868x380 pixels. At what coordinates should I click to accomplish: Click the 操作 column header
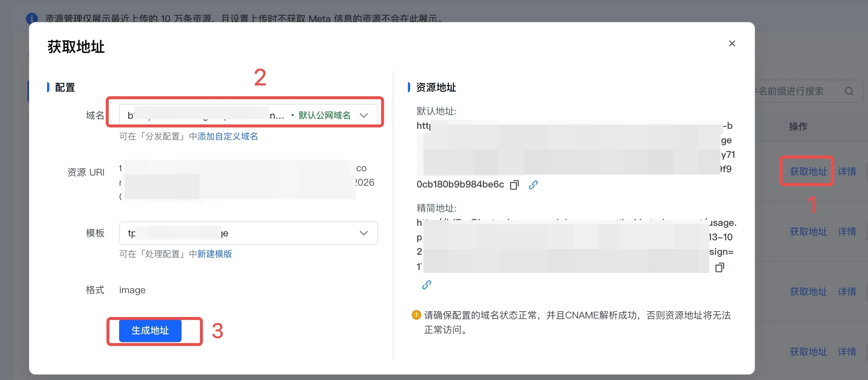click(798, 127)
